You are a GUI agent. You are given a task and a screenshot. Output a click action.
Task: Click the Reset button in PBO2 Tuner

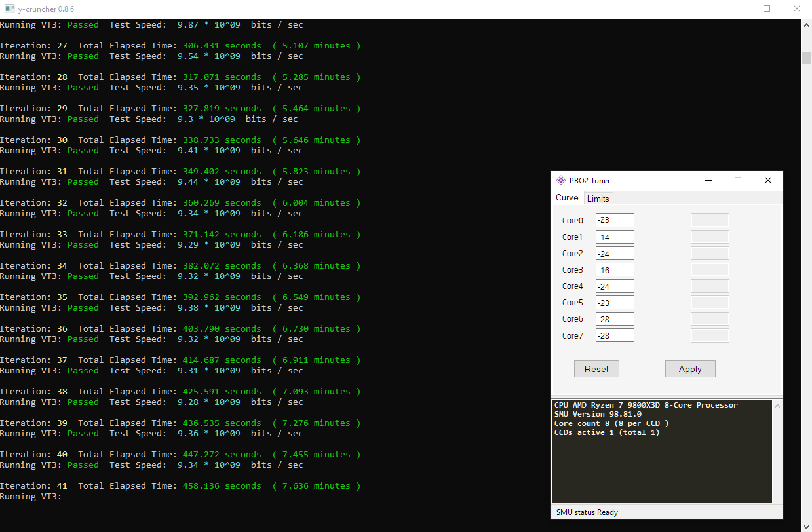tap(596, 369)
